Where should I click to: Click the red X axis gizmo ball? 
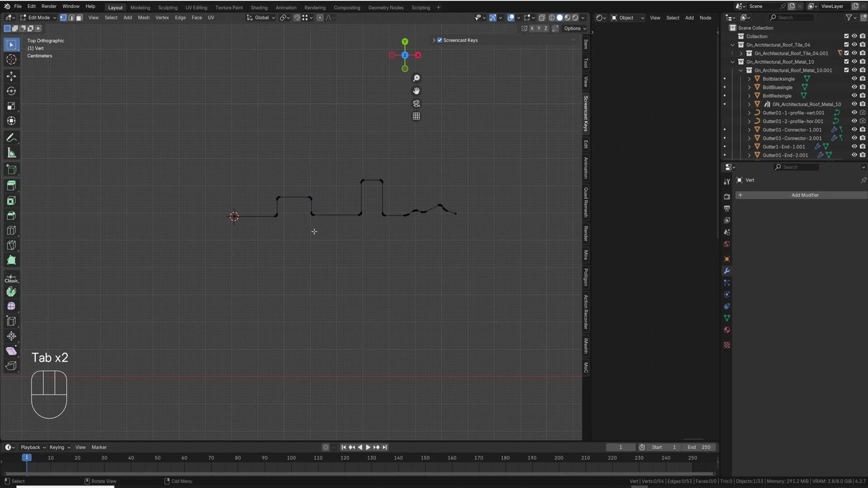click(x=418, y=55)
